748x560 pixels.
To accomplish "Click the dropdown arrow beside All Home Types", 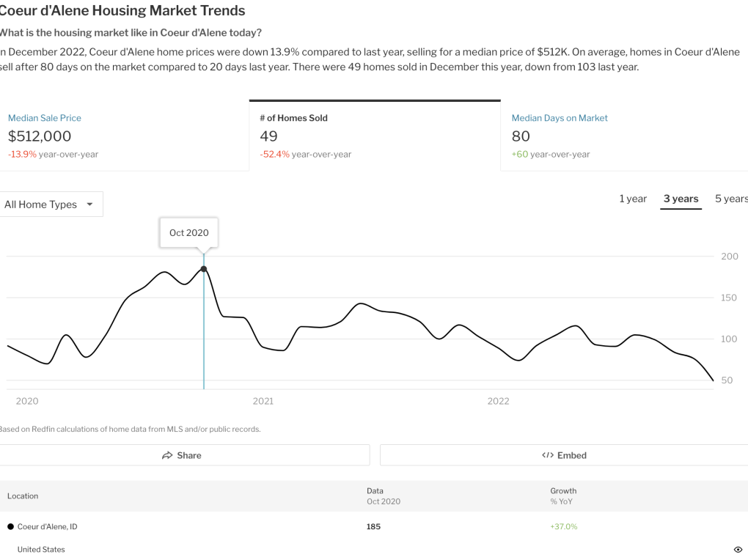I will click(x=89, y=205).
